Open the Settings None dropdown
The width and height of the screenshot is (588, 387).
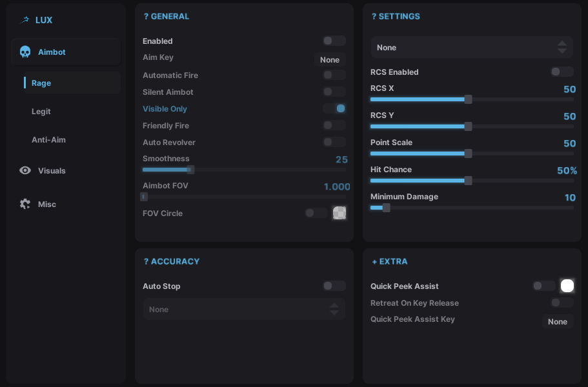click(472, 48)
